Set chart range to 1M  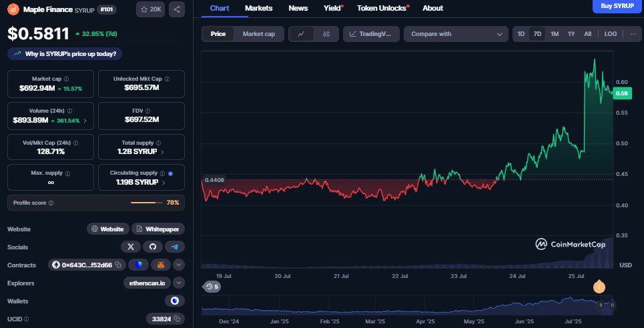click(555, 34)
